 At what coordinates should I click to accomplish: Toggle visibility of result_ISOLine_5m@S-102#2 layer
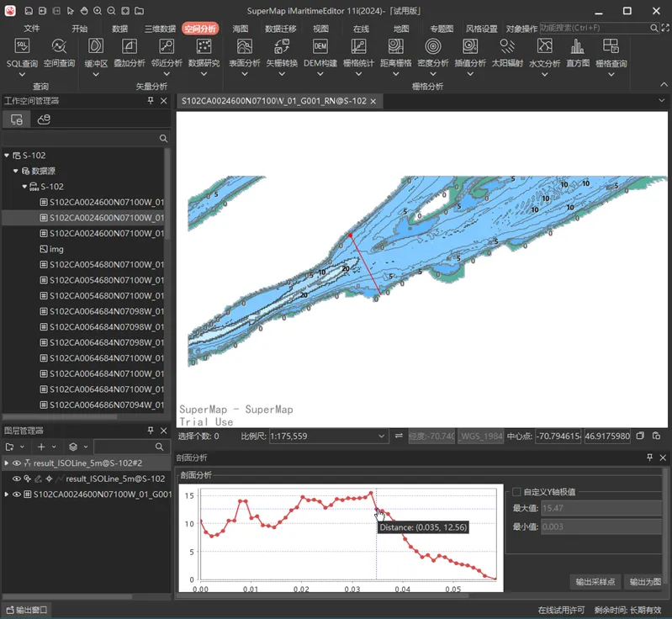click(17, 463)
